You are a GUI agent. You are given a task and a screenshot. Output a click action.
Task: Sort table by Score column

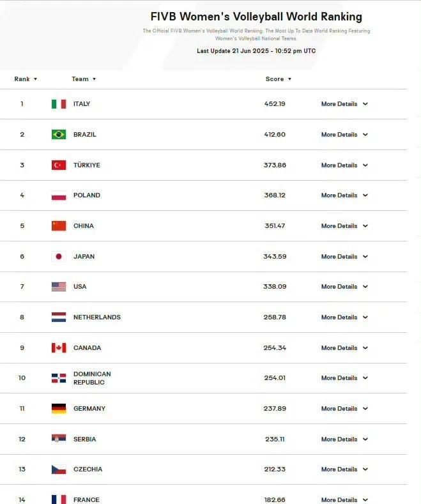[279, 79]
